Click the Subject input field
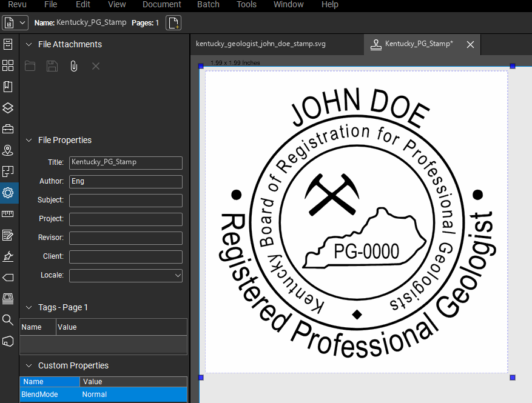The width and height of the screenshot is (532, 403). click(x=126, y=201)
